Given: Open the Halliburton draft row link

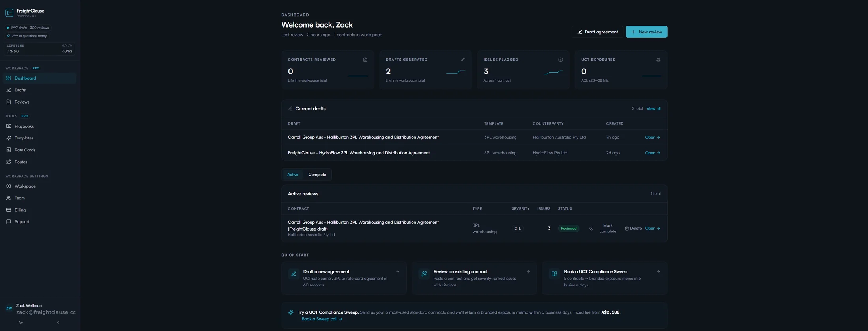Looking at the screenshot, I should coord(653,137).
